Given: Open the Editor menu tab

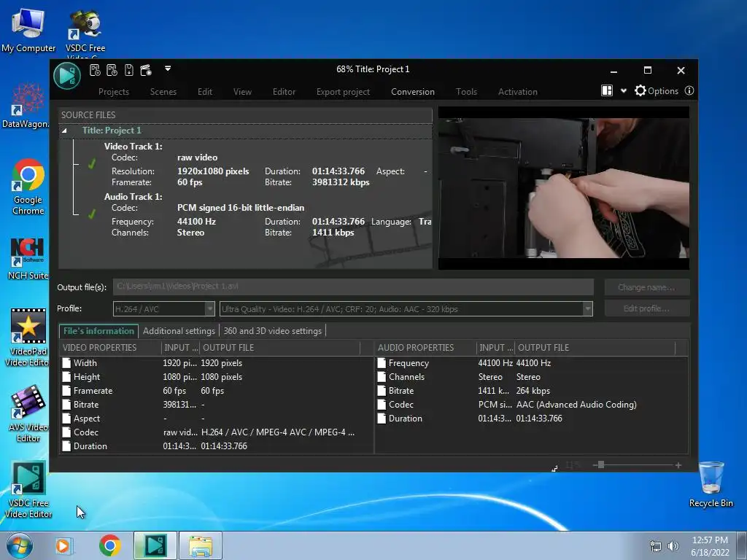Looking at the screenshot, I should (284, 91).
